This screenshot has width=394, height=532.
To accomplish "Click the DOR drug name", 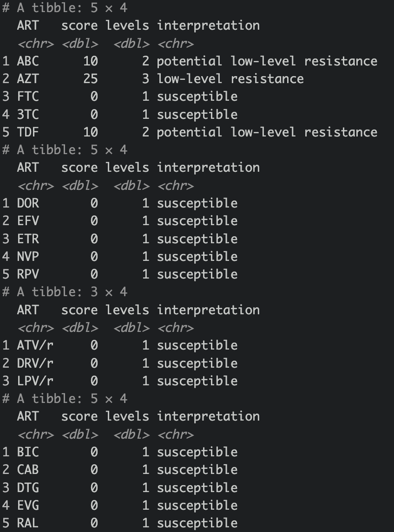I will [x=28, y=203].
